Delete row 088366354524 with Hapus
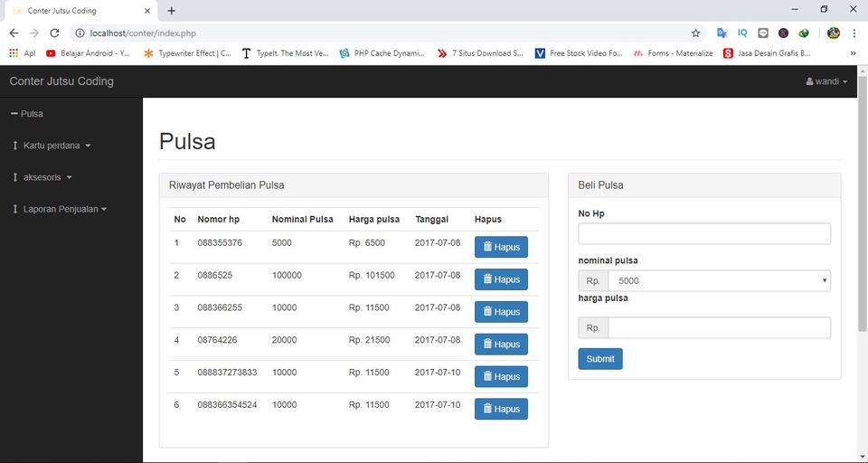 tap(501, 409)
